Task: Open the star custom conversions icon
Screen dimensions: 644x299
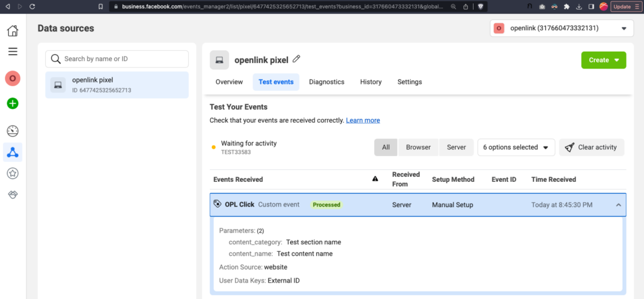Action: pyautogui.click(x=13, y=174)
